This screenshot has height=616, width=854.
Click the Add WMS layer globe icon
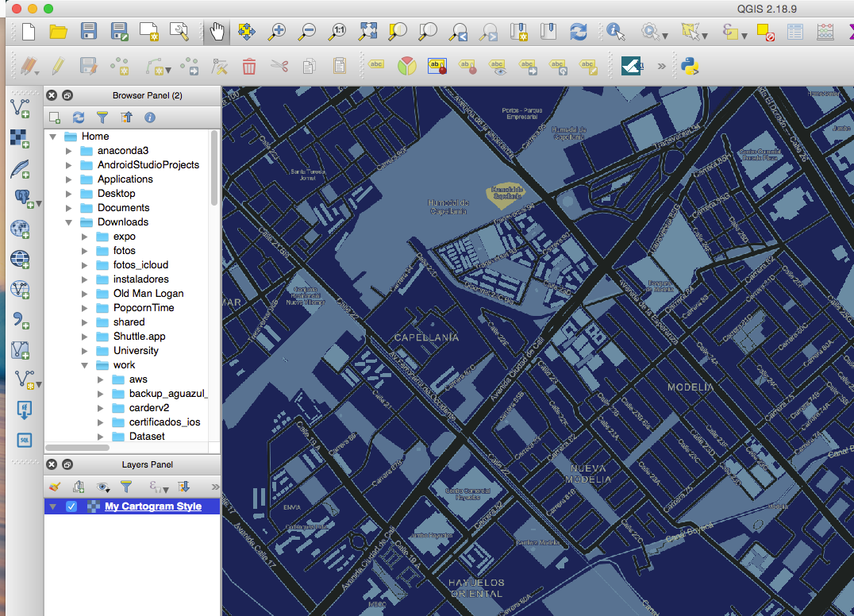(20, 229)
